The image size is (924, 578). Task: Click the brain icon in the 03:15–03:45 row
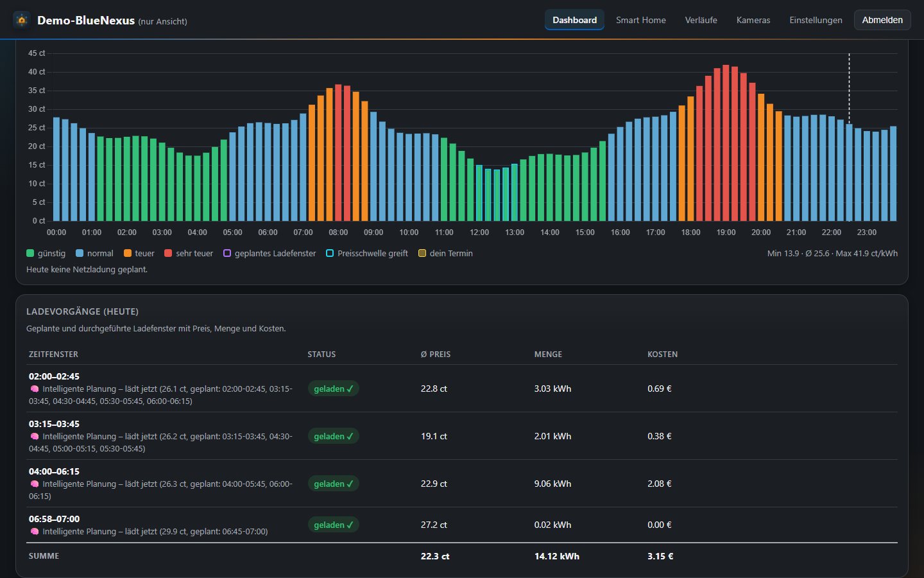click(35, 436)
